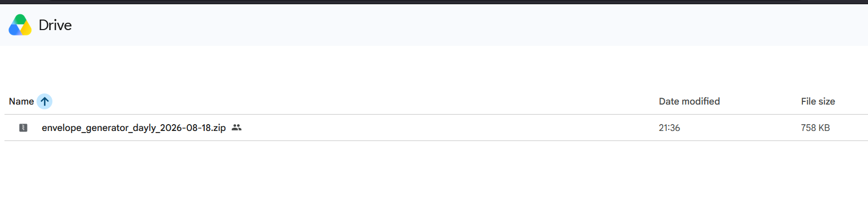Click the '.zip' extension in the file name
The height and width of the screenshot is (207, 868).
[x=219, y=128]
